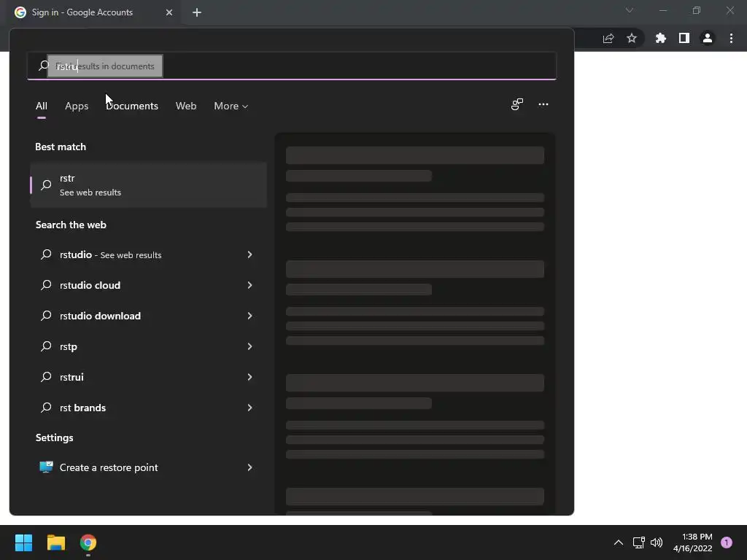Close the Sign in - Google Accounts tab
The width and height of the screenshot is (747, 560).
coord(169,12)
